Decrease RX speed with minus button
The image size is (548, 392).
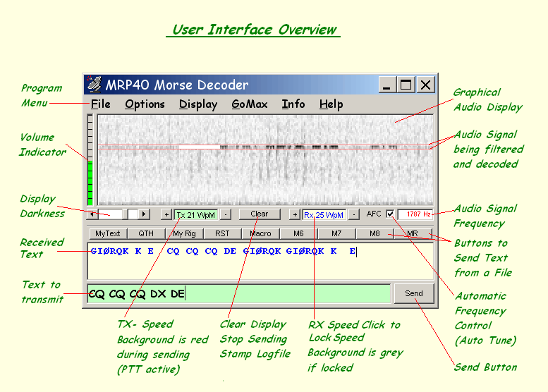pyautogui.click(x=354, y=214)
